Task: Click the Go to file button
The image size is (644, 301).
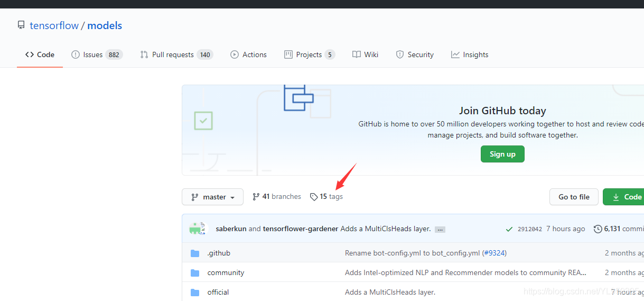Action: point(574,197)
